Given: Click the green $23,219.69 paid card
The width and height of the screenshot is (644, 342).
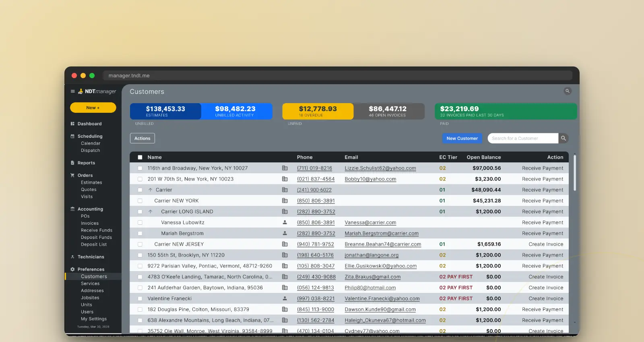Looking at the screenshot, I should [506, 111].
